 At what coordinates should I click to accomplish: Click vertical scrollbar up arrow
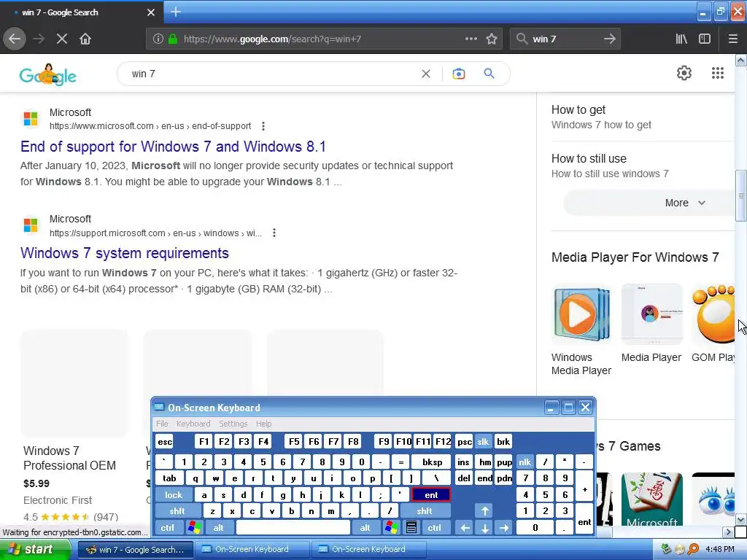[x=740, y=60]
